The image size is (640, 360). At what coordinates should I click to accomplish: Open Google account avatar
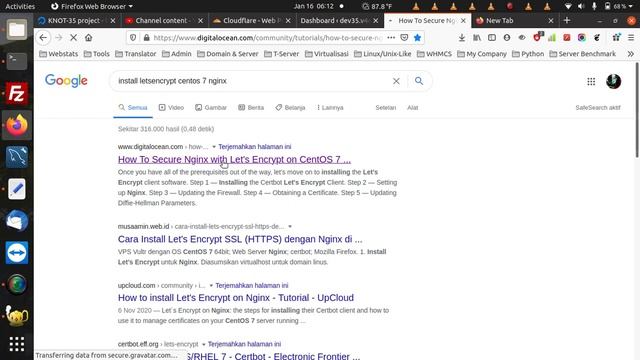pos(613,81)
